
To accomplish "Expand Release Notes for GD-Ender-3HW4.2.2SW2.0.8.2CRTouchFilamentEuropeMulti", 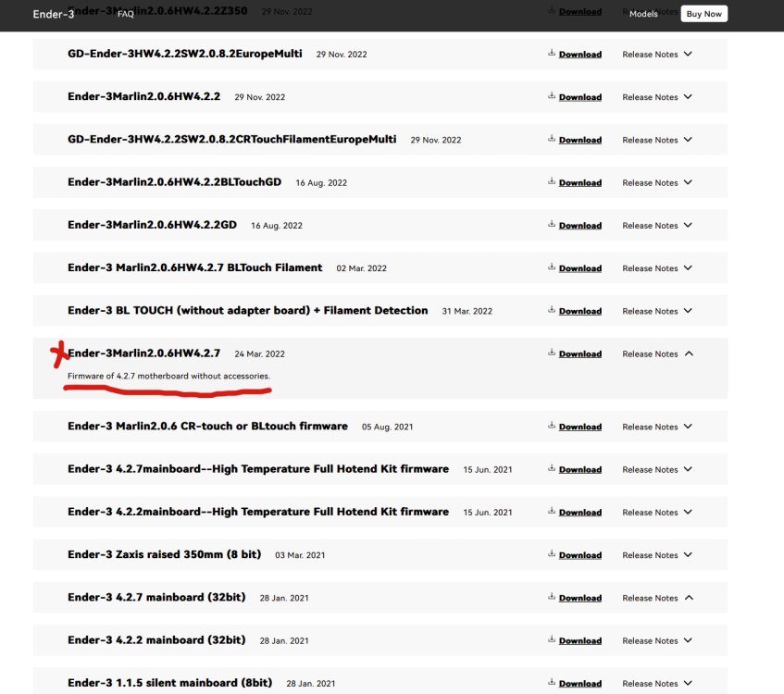I will (x=657, y=140).
